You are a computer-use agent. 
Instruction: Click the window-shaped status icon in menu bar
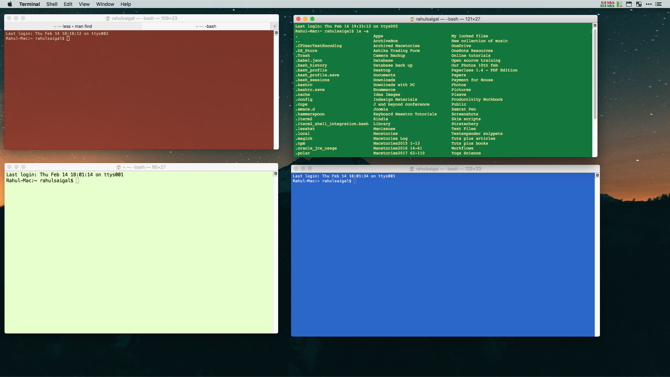(629, 4)
